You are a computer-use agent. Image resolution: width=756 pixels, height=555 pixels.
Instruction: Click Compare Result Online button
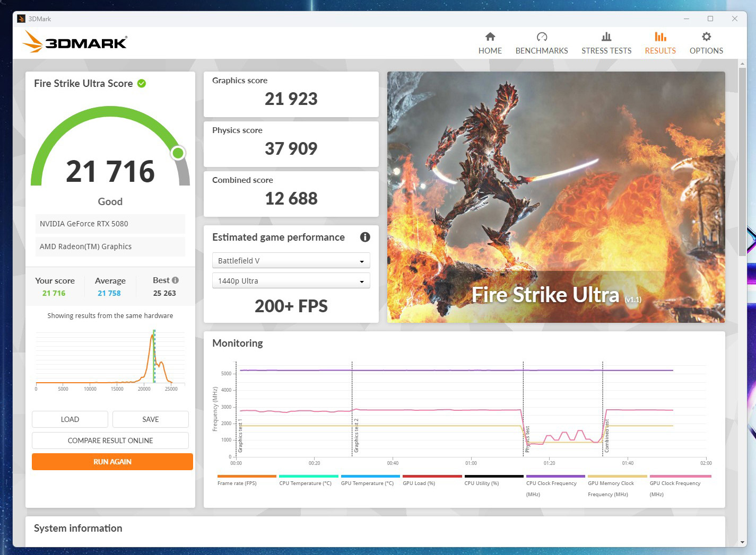click(x=110, y=441)
